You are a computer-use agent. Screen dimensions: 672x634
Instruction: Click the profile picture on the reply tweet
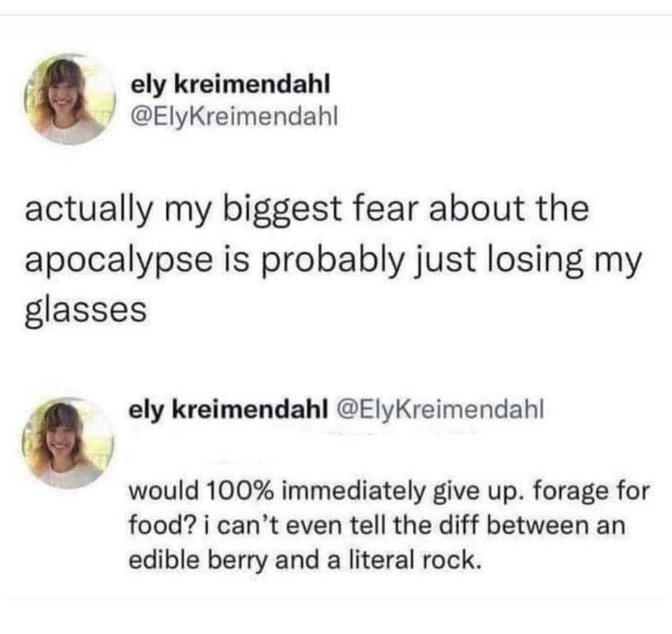[68, 444]
